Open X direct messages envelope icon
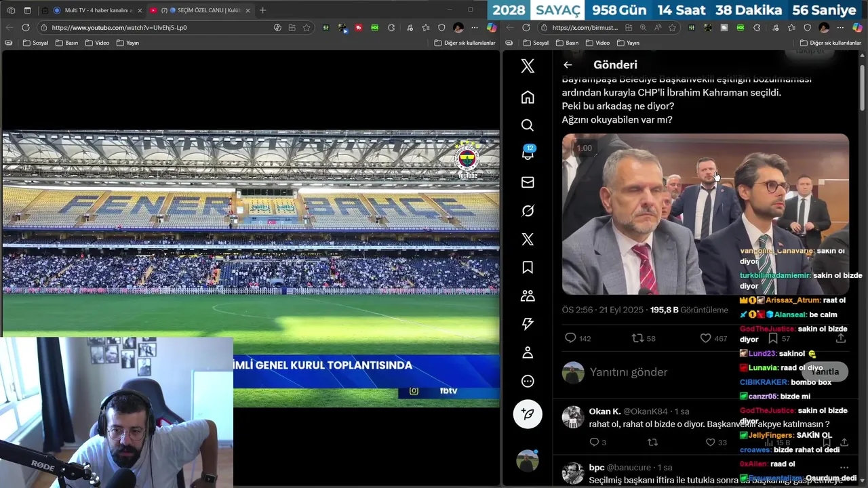The height and width of the screenshot is (488, 868). pyautogui.click(x=528, y=182)
